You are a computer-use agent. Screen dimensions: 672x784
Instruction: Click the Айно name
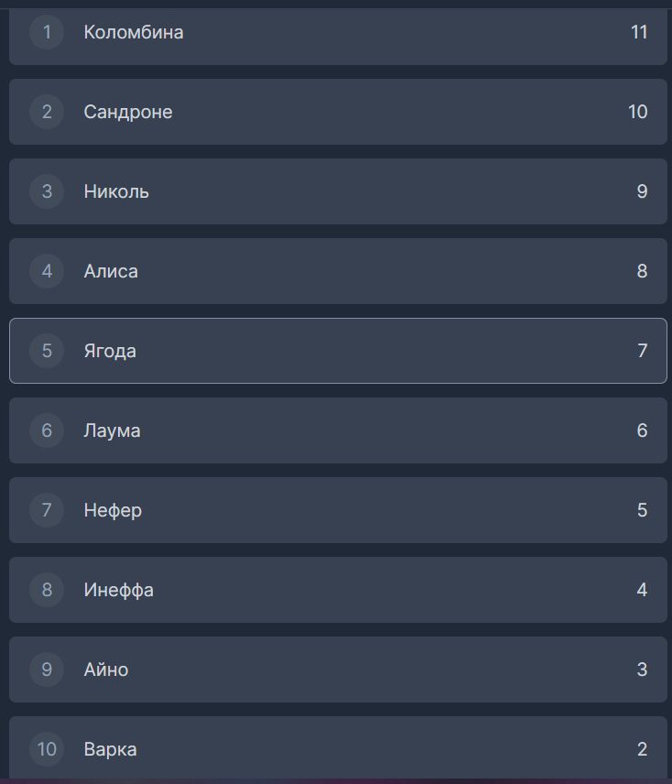[x=106, y=670]
